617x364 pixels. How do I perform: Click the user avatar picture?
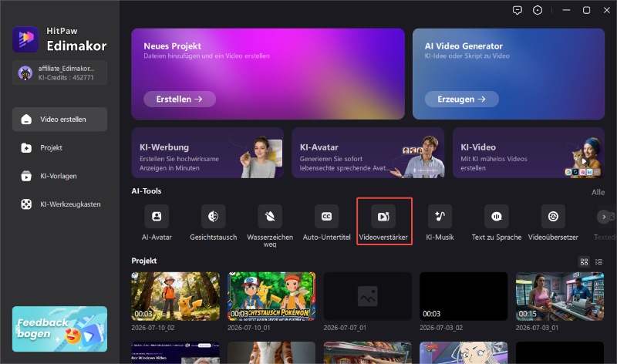25,72
